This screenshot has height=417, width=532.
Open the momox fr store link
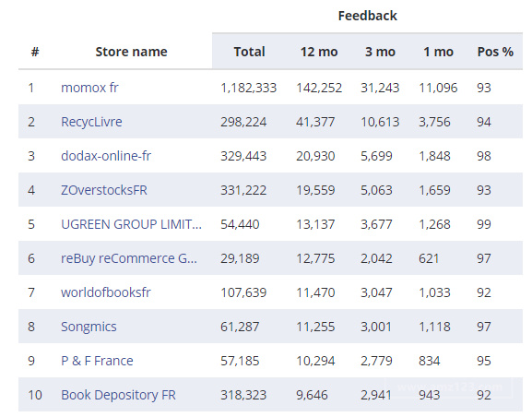[89, 88]
